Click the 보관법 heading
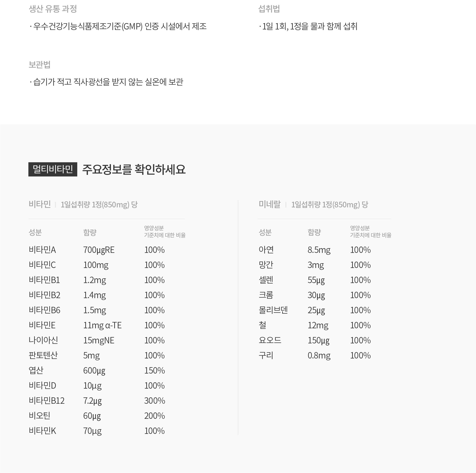 [40, 65]
